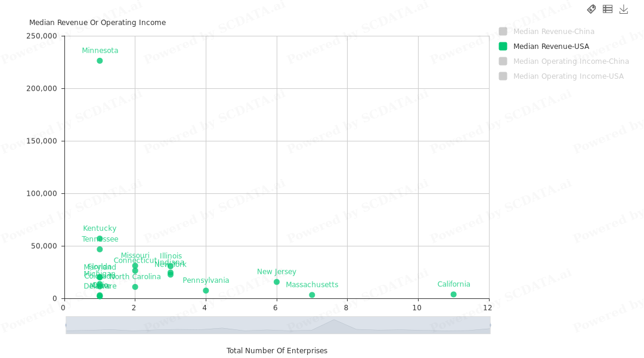This screenshot has height=358, width=644.
Task: Open the data table view icon
Action: [608, 9]
